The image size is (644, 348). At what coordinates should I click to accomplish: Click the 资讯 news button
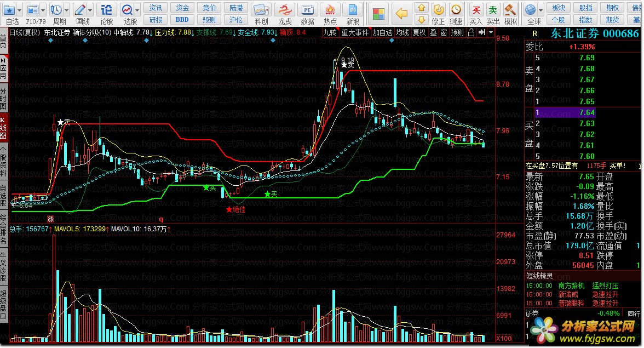[x=156, y=8]
